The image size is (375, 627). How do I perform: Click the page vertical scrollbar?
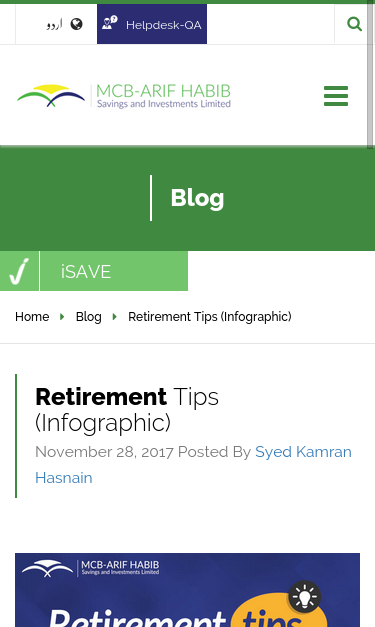pos(370,76)
